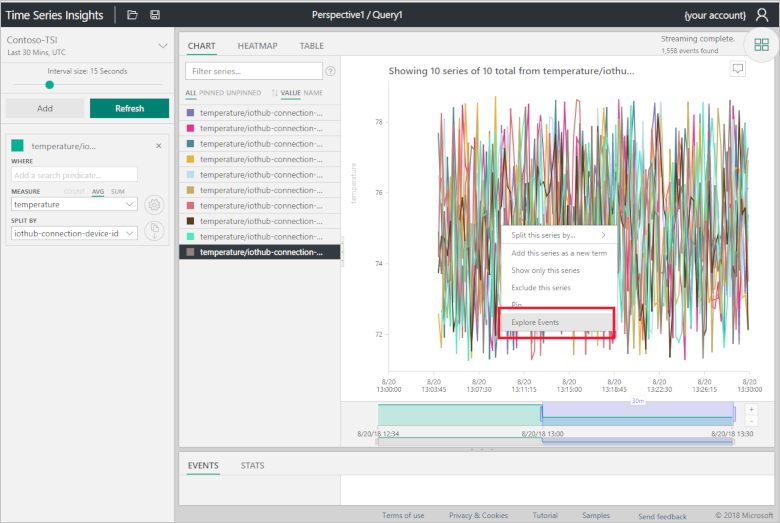Open measure settings gear icon
The width and height of the screenshot is (780, 523).
(154, 205)
